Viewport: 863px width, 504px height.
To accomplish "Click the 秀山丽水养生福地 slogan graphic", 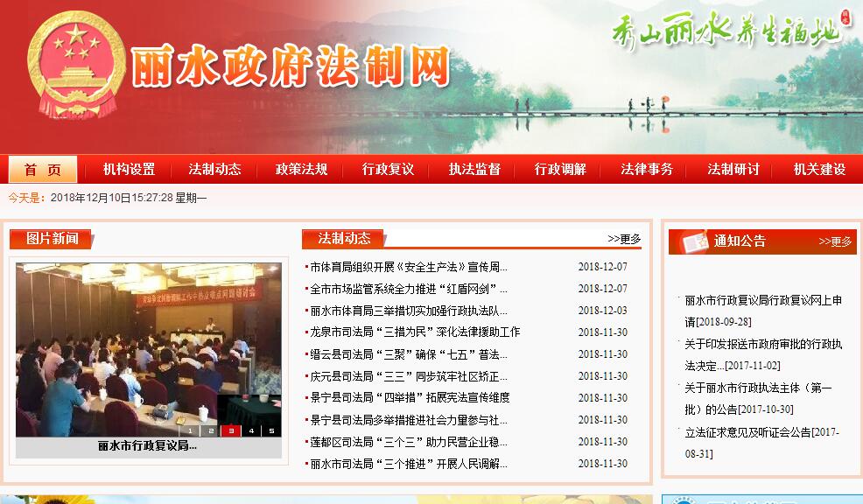I will 726,32.
